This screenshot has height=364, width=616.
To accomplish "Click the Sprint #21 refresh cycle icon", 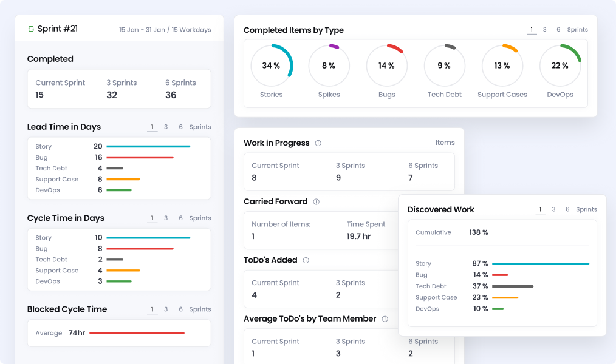I will pos(31,29).
